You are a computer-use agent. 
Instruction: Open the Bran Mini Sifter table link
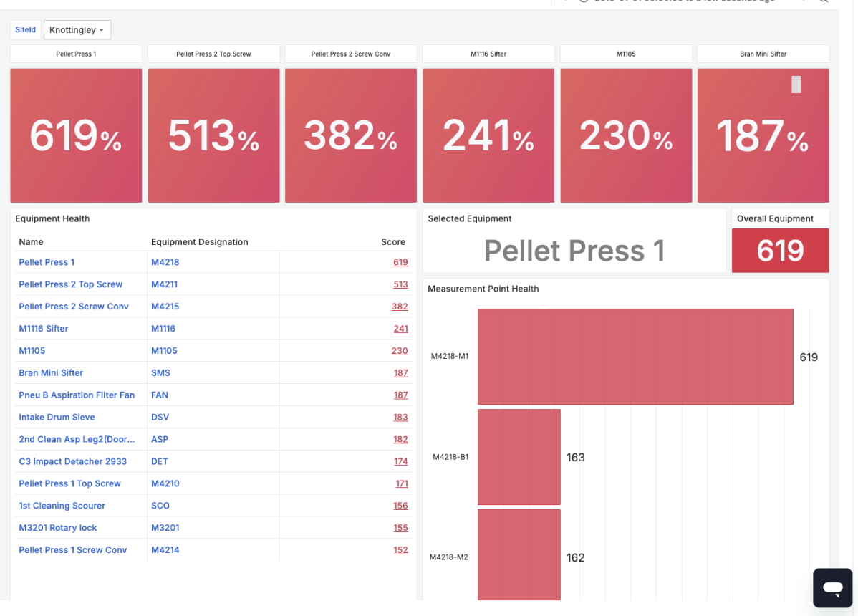tap(51, 373)
